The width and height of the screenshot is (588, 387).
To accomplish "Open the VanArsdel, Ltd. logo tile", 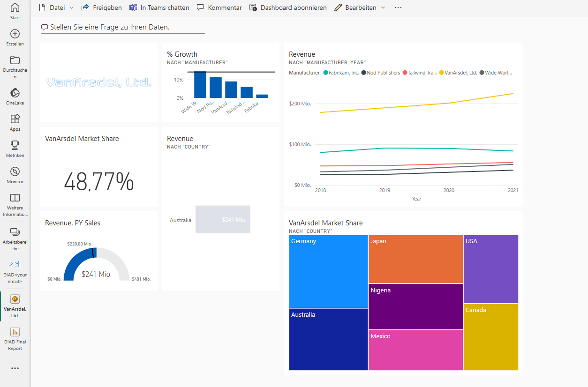I will [x=99, y=82].
